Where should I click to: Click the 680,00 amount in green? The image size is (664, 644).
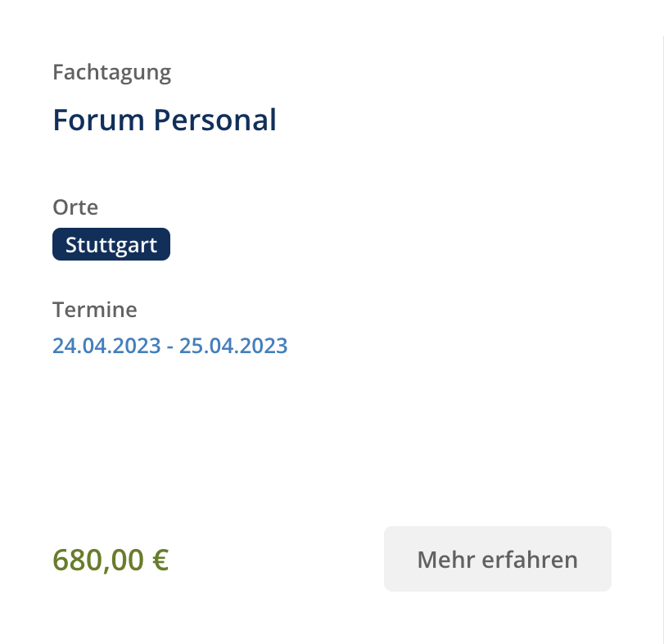pos(98,560)
